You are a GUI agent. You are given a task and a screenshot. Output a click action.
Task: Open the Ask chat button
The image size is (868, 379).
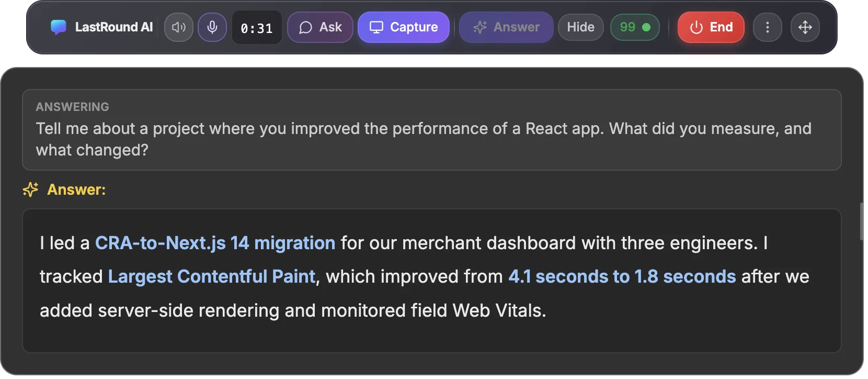pyautogui.click(x=320, y=27)
